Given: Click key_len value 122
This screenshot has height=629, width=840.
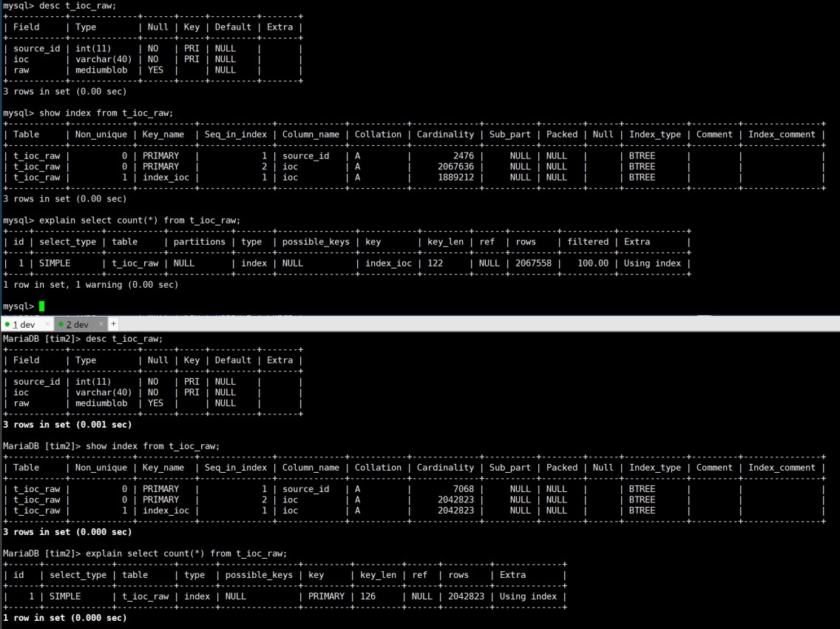Looking at the screenshot, I should (x=435, y=263).
